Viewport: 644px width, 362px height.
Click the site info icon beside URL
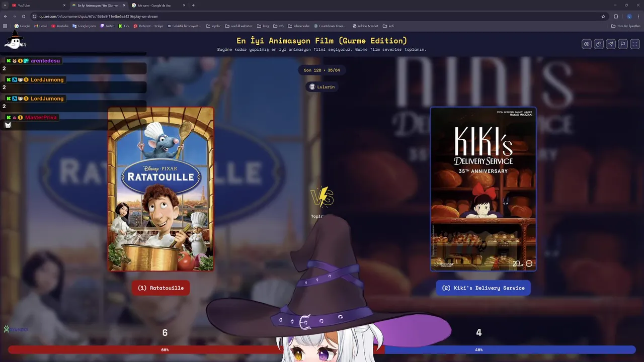34,16
